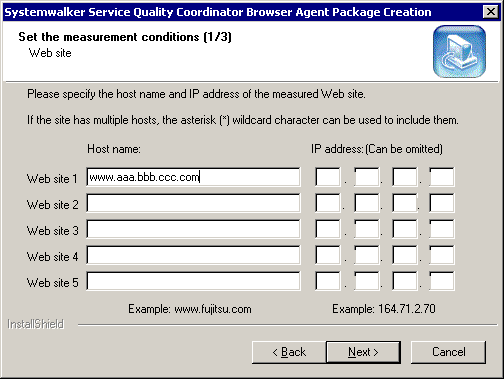The height and width of the screenshot is (379, 504).
Task: Focus the Web site 4 host name field
Action: click(193, 255)
